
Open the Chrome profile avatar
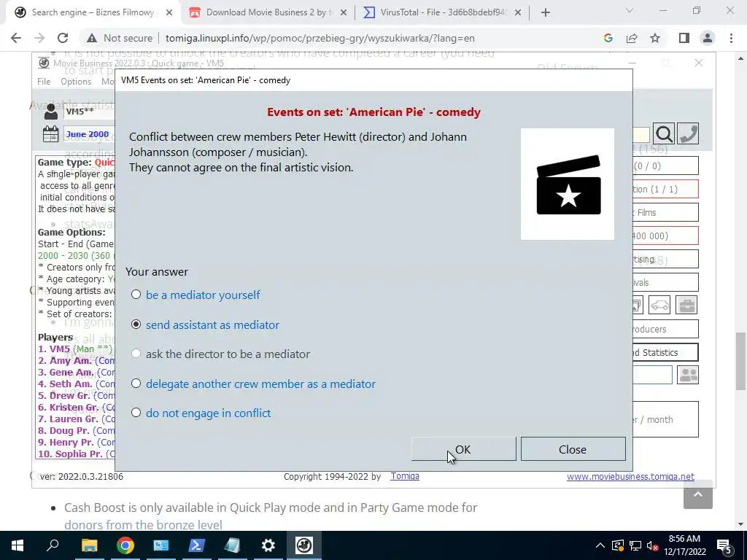coord(708,38)
